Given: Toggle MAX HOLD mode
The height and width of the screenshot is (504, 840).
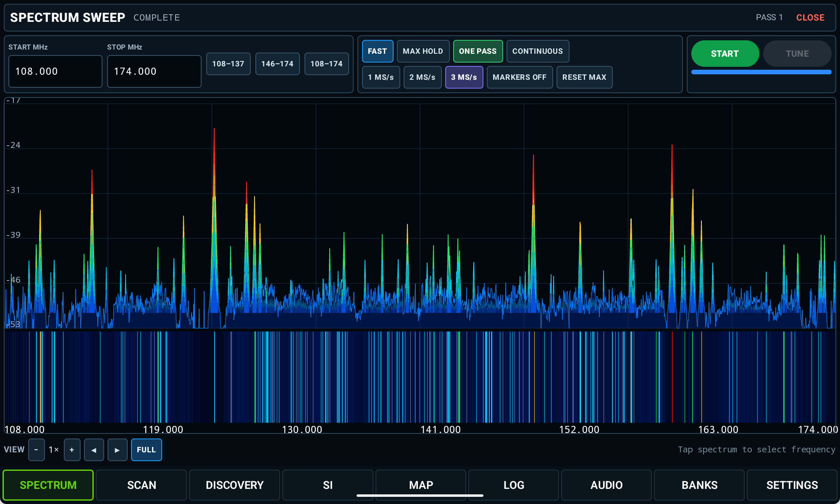Looking at the screenshot, I should tap(423, 51).
